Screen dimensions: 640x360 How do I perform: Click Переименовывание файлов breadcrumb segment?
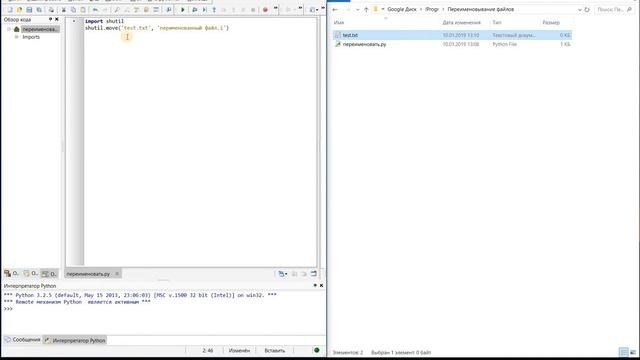click(x=480, y=9)
